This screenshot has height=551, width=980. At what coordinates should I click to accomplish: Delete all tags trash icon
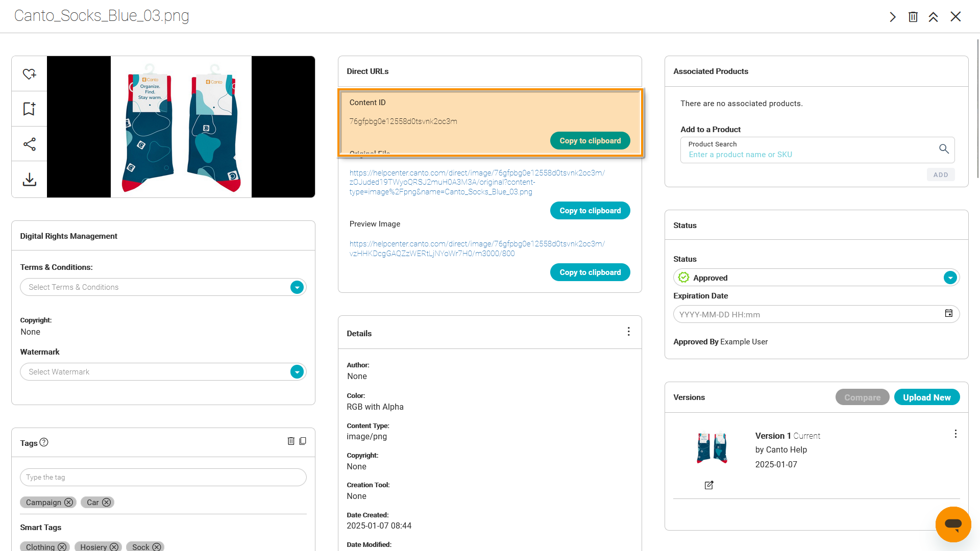tap(291, 441)
